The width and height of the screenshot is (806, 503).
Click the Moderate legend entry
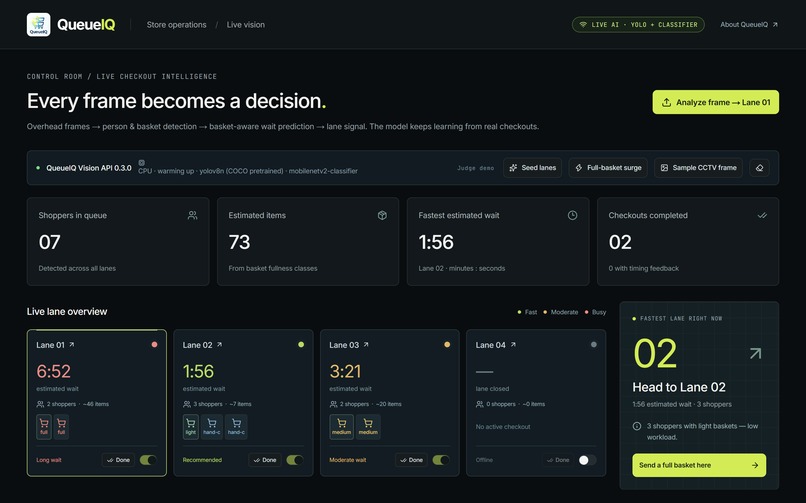560,312
